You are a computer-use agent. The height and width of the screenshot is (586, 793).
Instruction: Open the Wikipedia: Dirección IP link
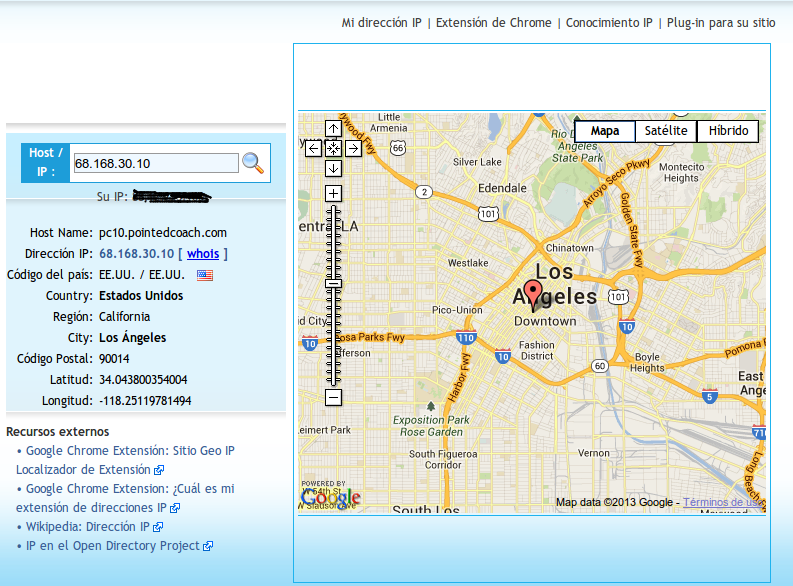pyautogui.click(x=87, y=527)
